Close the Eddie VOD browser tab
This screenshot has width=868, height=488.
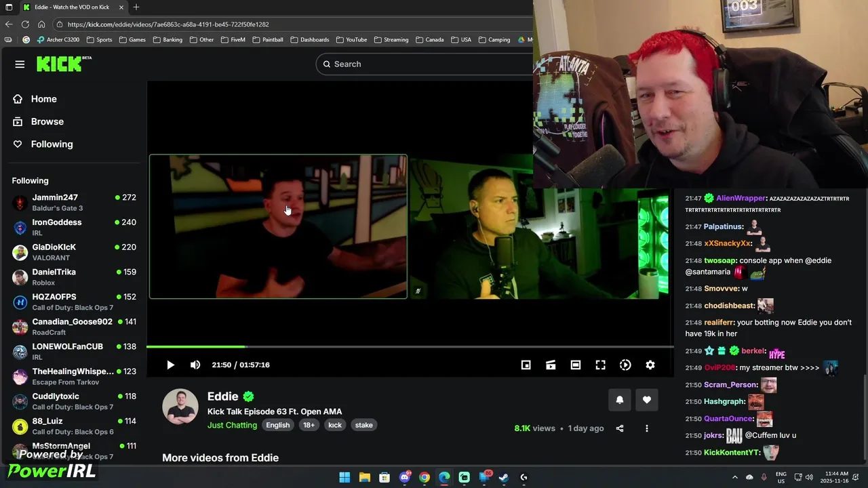point(121,7)
